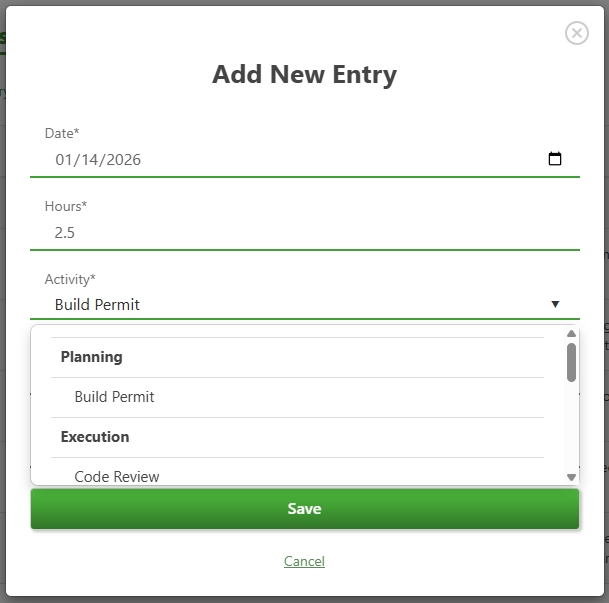Click the activity list scroll-down arrow
Viewport: 609px width, 603px height.
pyautogui.click(x=571, y=477)
